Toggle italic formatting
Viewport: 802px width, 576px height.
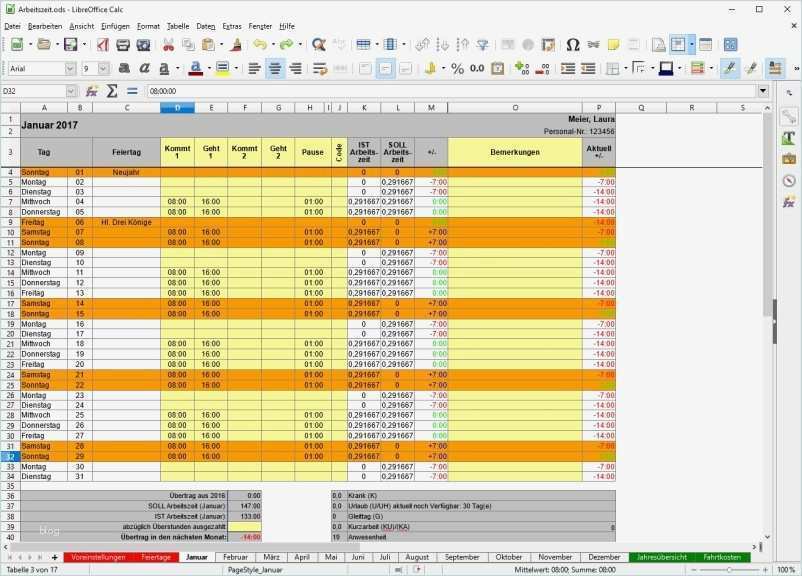145,68
